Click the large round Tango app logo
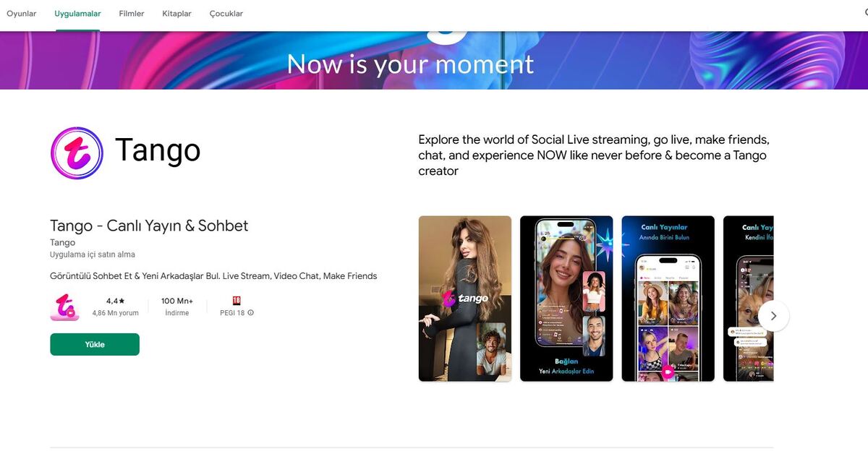Viewport: 868px width, 454px height. [x=77, y=153]
